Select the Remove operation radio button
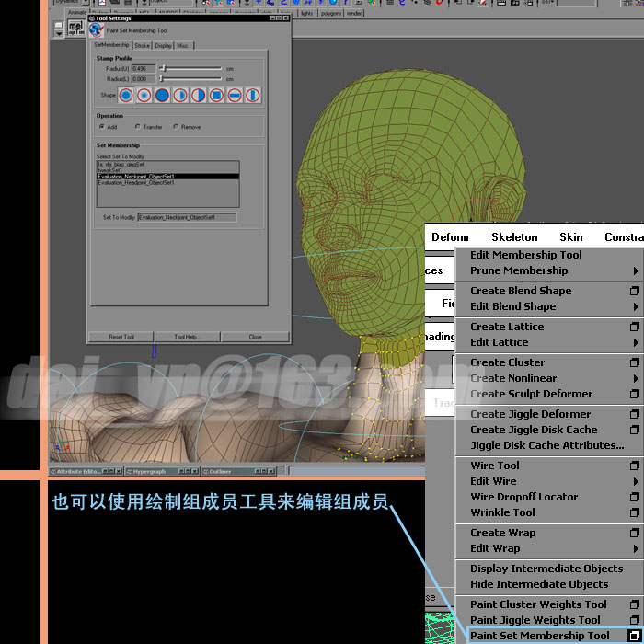 coord(176,127)
